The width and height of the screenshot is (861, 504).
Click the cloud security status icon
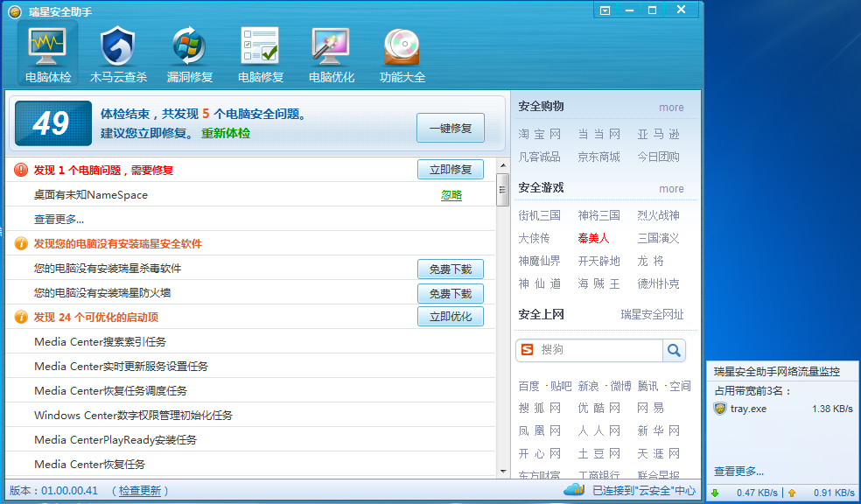tap(574, 488)
